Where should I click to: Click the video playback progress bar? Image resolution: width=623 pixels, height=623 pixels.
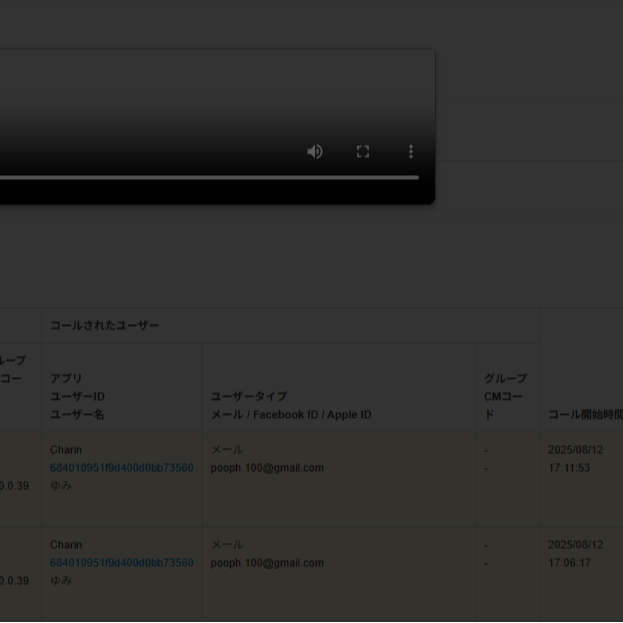click(200, 178)
